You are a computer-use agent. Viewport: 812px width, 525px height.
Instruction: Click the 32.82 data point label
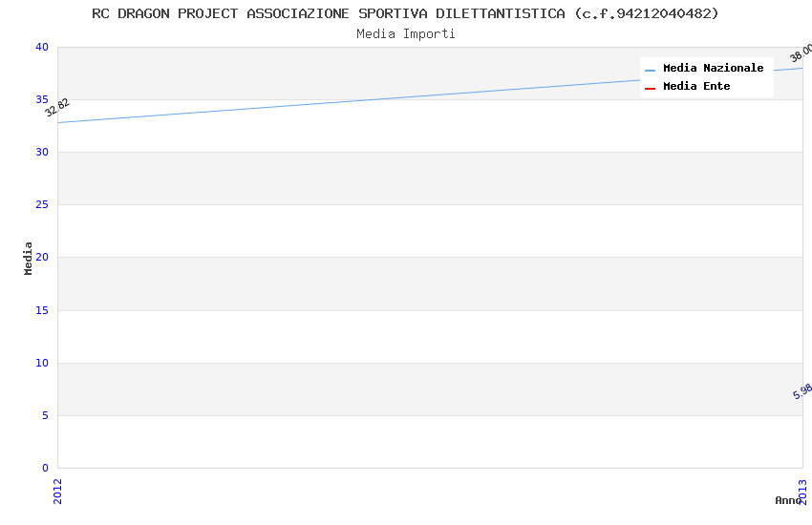pyautogui.click(x=57, y=107)
